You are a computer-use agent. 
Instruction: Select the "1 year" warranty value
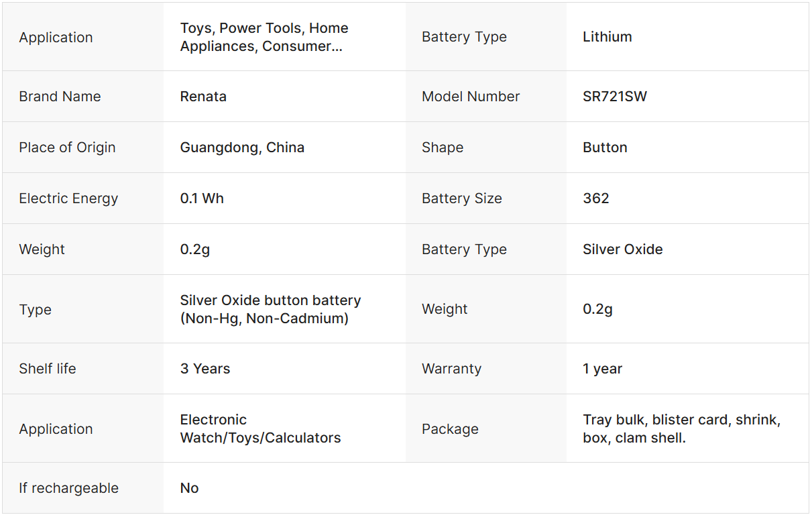[602, 369]
